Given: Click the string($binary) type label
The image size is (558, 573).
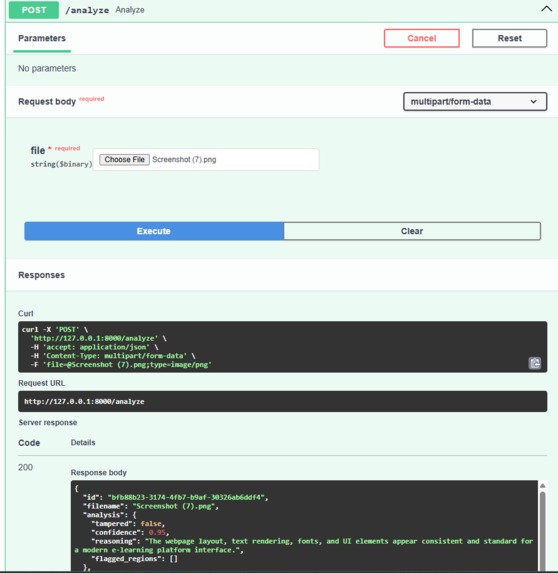Looking at the screenshot, I should click(x=61, y=164).
